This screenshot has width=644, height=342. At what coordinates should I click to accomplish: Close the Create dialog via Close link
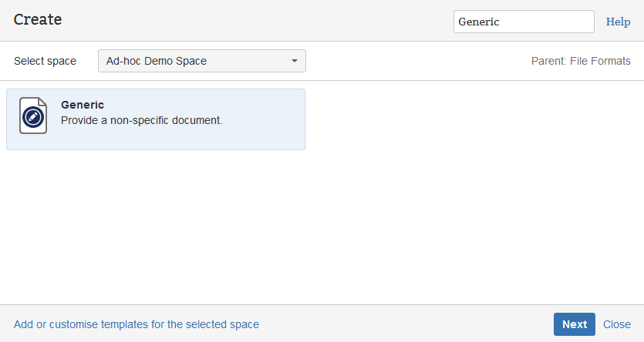pyautogui.click(x=617, y=324)
